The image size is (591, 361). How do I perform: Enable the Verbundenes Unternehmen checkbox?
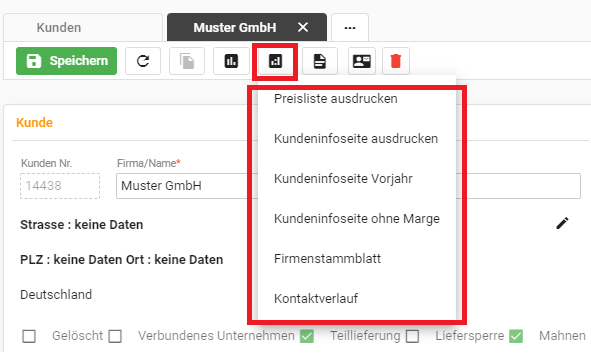(x=115, y=336)
